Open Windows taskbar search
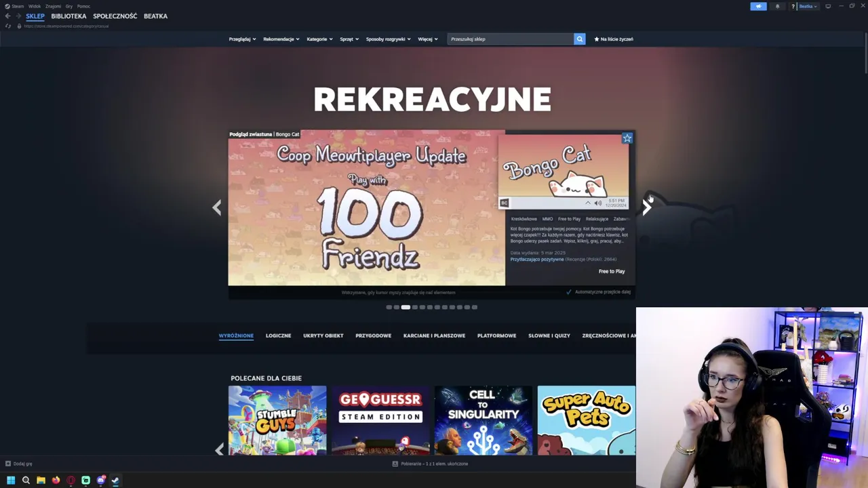Image resolution: width=868 pixels, height=488 pixels. point(26,481)
